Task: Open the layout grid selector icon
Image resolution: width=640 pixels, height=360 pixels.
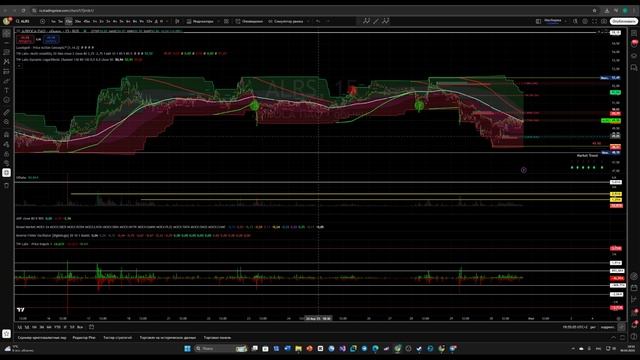Action: pos(538,21)
